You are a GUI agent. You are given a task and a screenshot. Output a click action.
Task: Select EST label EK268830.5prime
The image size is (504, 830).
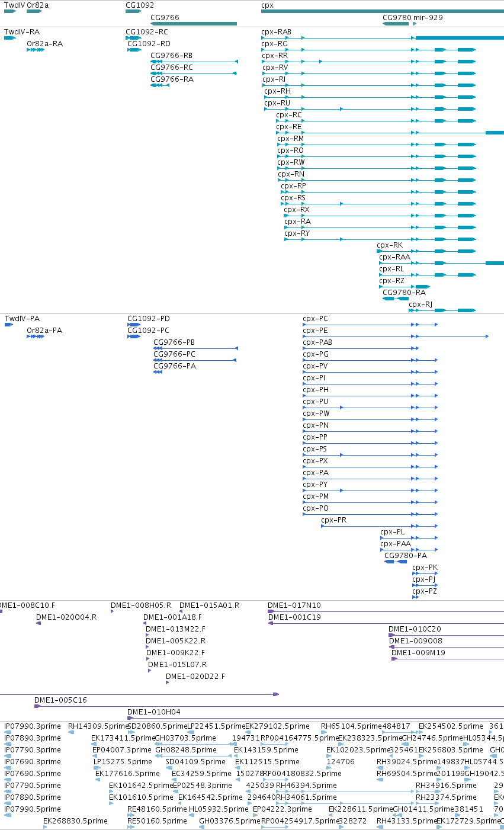76,821
